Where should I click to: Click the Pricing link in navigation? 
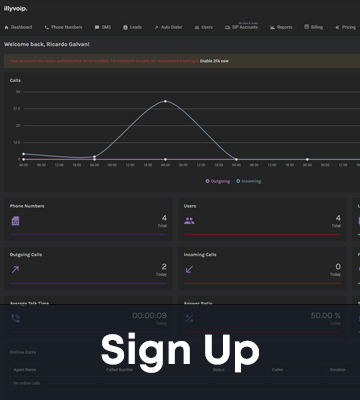click(x=345, y=27)
